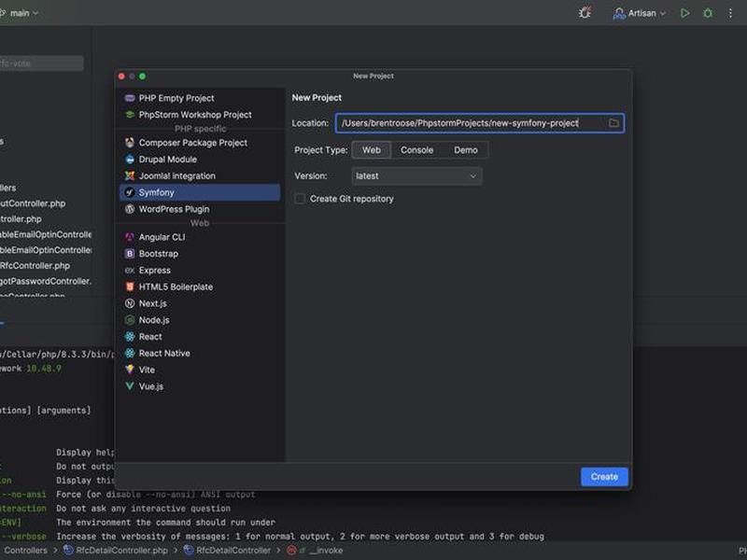This screenshot has height=560, width=747.
Task: Set project type to Demo
Action: point(465,150)
